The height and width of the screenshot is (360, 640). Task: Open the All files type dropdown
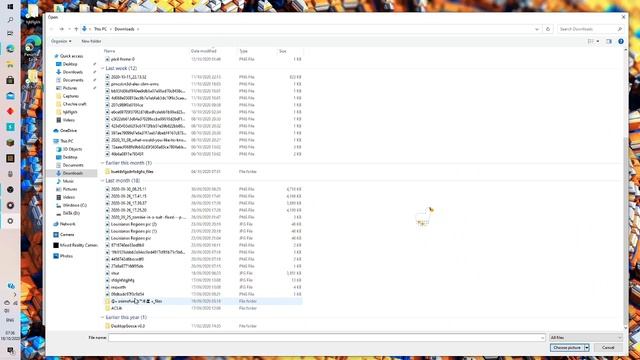pyautogui.click(x=586, y=338)
